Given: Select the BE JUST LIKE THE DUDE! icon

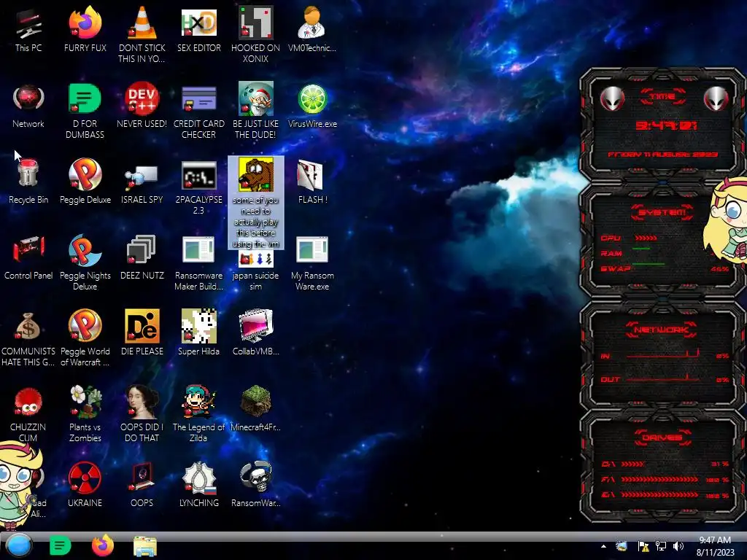Looking at the screenshot, I should click(255, 98).
